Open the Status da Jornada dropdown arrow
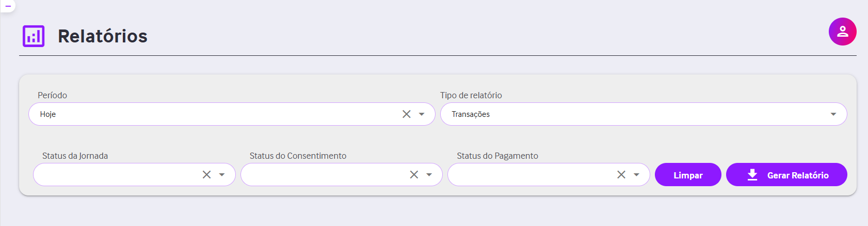 222,175
